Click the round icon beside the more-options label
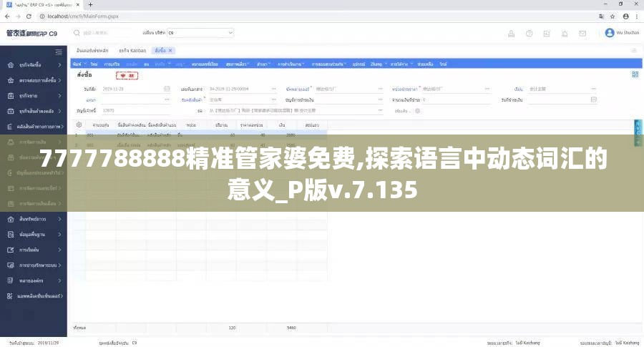Viewport: 644px width, 347px height. coord(418,111)
